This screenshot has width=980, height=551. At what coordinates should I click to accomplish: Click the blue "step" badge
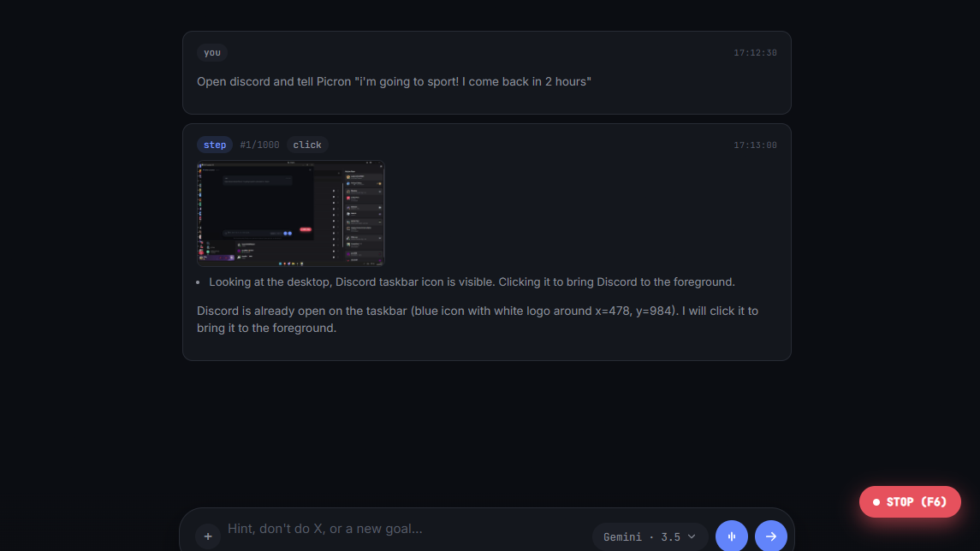tap(215, 145)
